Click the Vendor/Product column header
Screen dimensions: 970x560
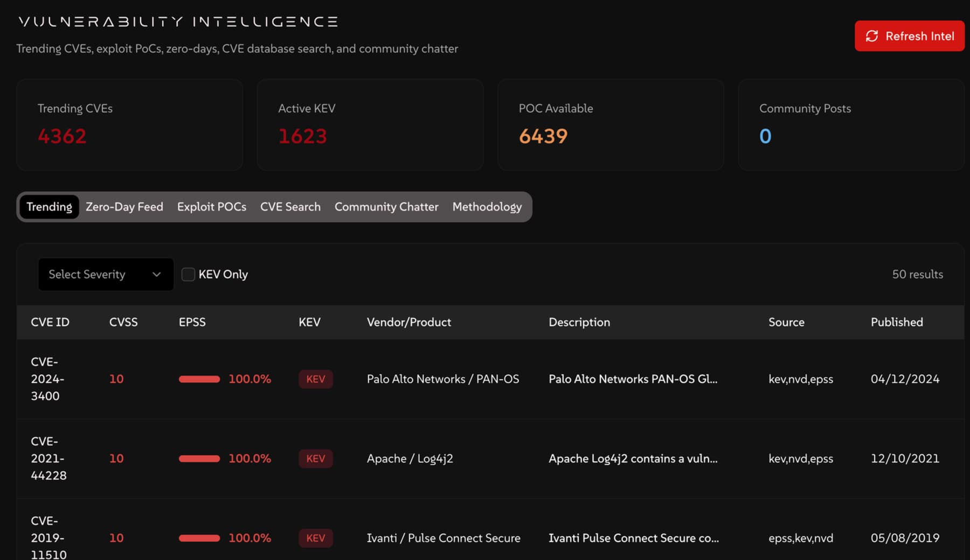[409, 322]
